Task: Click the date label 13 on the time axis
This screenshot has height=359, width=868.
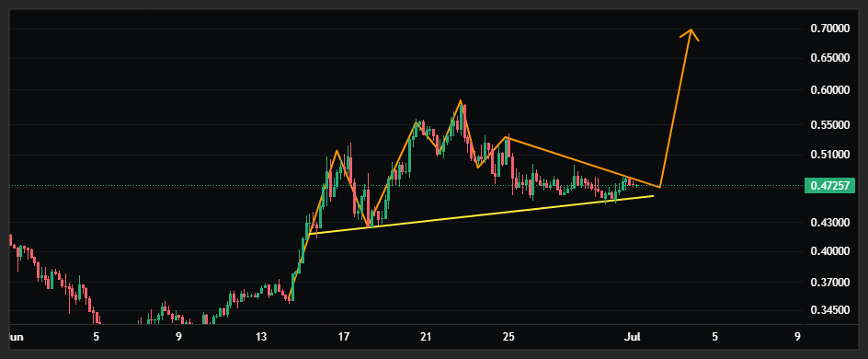Action: tap(261, 336)
